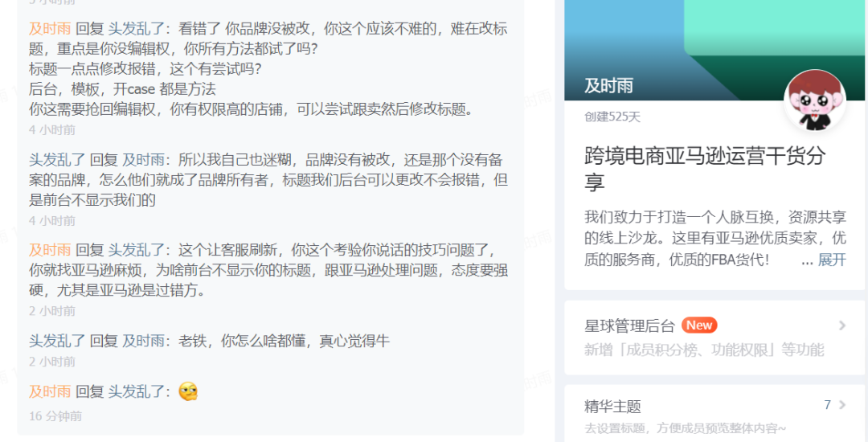Click the 2 小时前 timestamp under the 老铁 comment
The width and height of the screenshot is (868, 442).
pyautogui.click(x=52, y=362)
